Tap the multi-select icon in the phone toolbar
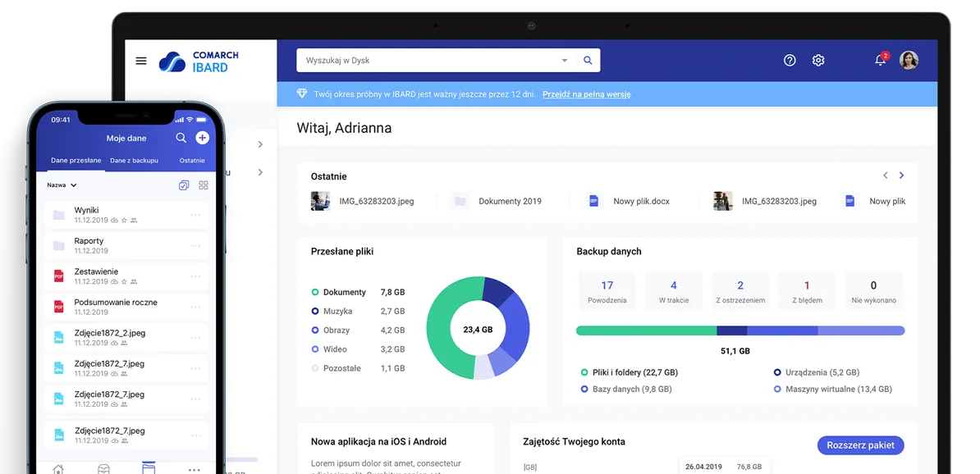 tap(184, 185)
